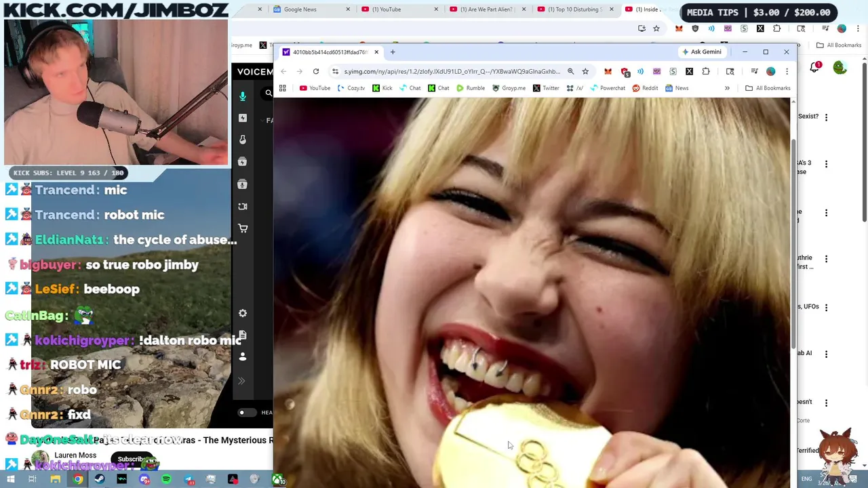
Task: Open Chrome three-dot menu in front window
Action: click(x=787, y=71)
